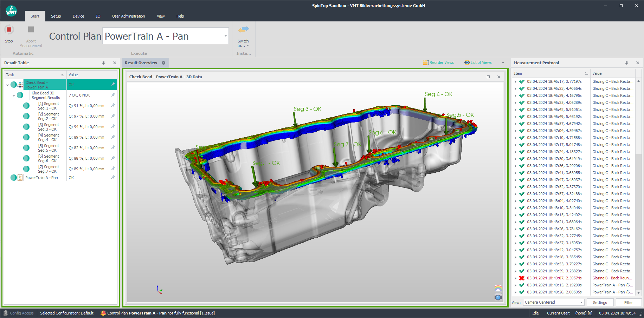
Task: Click the VMT logo application button
Action: [11, 11]
